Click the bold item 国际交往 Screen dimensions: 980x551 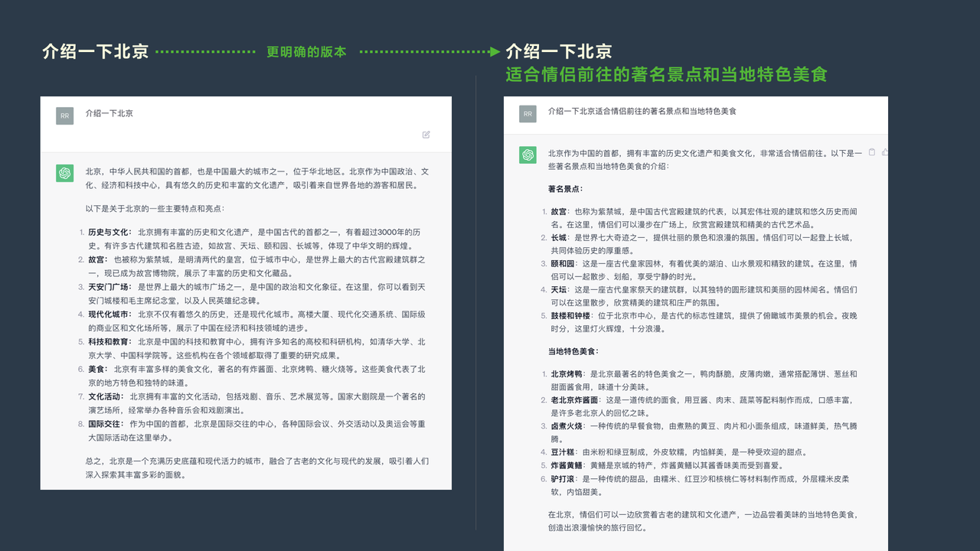tap(106, 424)
